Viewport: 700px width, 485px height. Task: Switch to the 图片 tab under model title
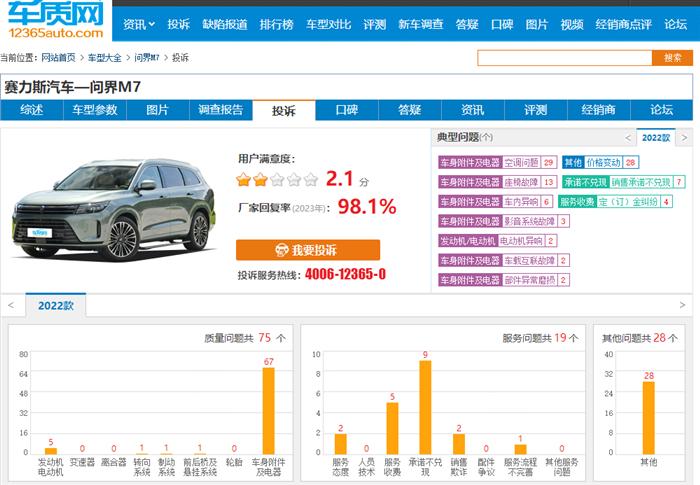[x=158, y=110]
